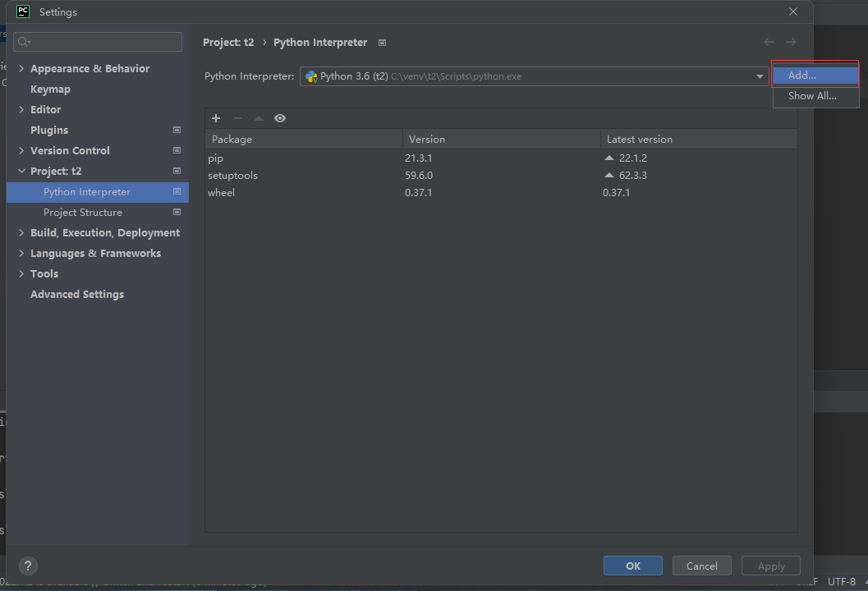Open the Python Interpreter dropdown arrow
The image size is (868, 591).
coord(760,76)
